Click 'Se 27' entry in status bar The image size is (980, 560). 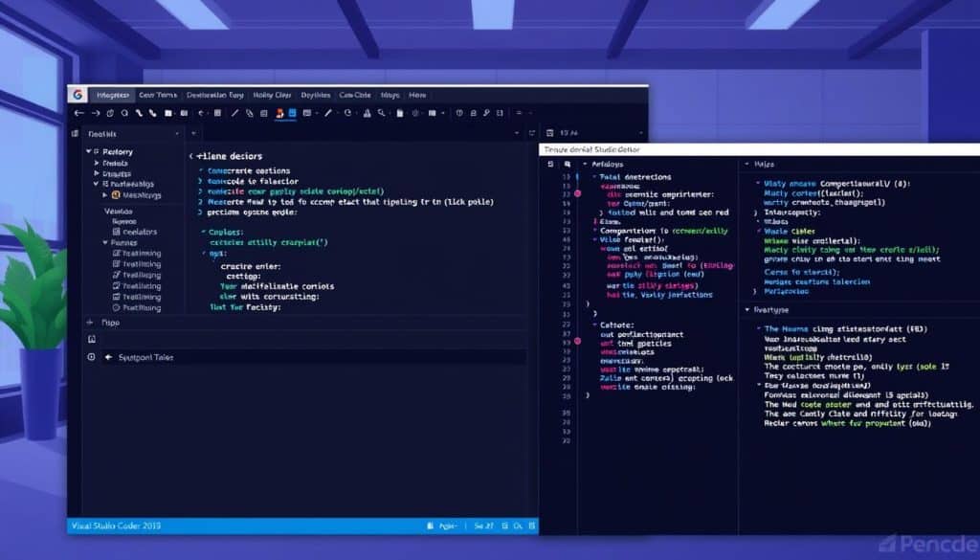coord(483,526)
